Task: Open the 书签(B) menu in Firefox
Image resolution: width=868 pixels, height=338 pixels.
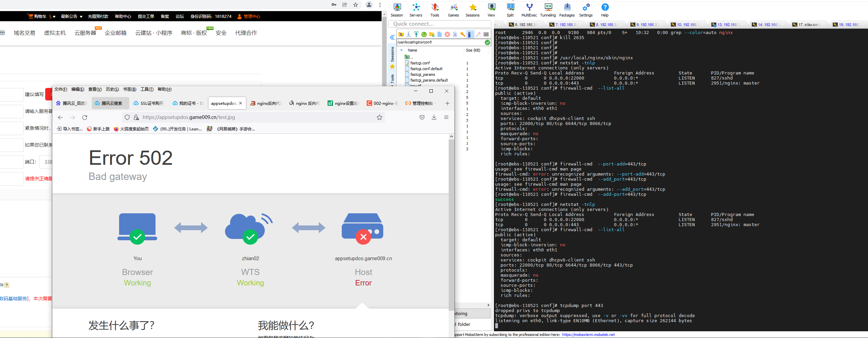Action: pyautogui.click(x=130, y=89)
